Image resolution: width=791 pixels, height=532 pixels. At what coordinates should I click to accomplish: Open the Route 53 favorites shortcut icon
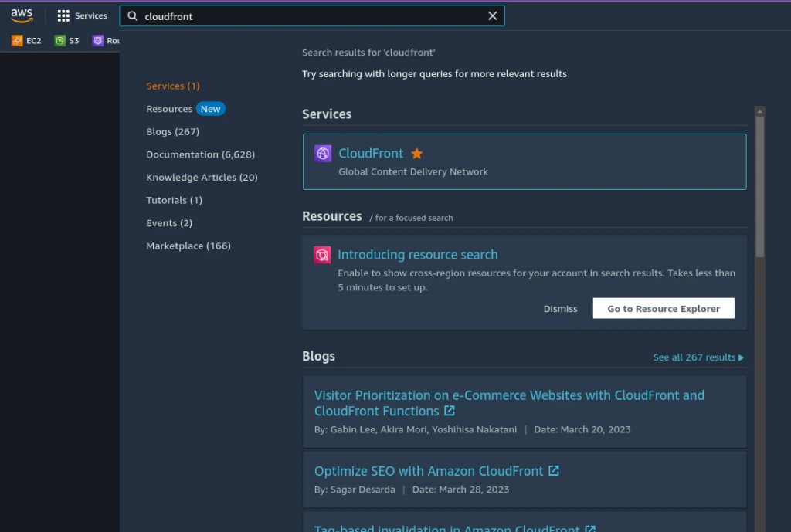pos(98,41)
